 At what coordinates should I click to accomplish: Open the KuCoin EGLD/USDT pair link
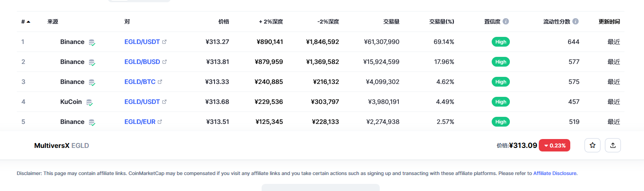142,102
